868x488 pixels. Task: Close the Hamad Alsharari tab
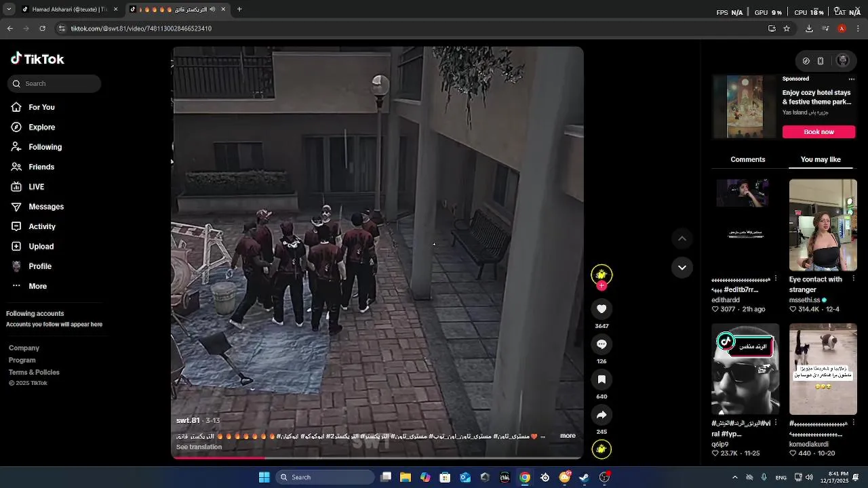tap(115, 9)
